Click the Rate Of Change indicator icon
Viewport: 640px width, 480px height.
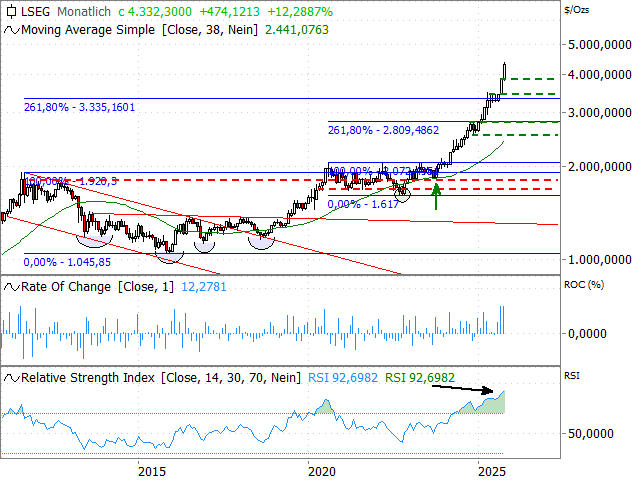tap(10, 288)
